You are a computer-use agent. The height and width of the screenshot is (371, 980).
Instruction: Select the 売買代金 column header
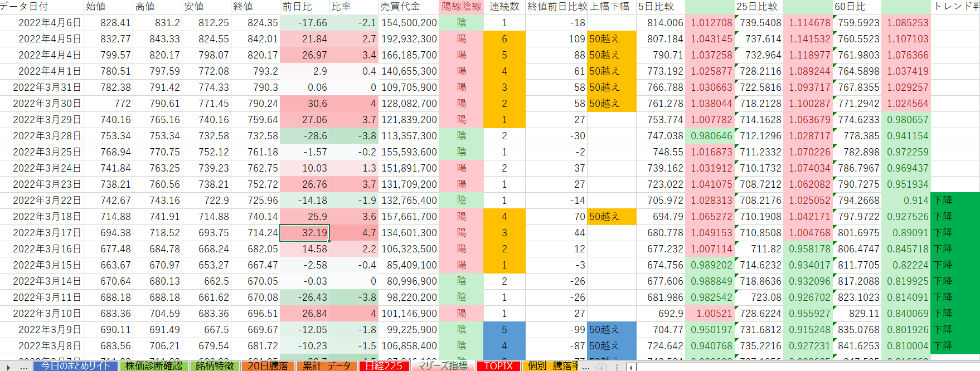tap(409, 7)
